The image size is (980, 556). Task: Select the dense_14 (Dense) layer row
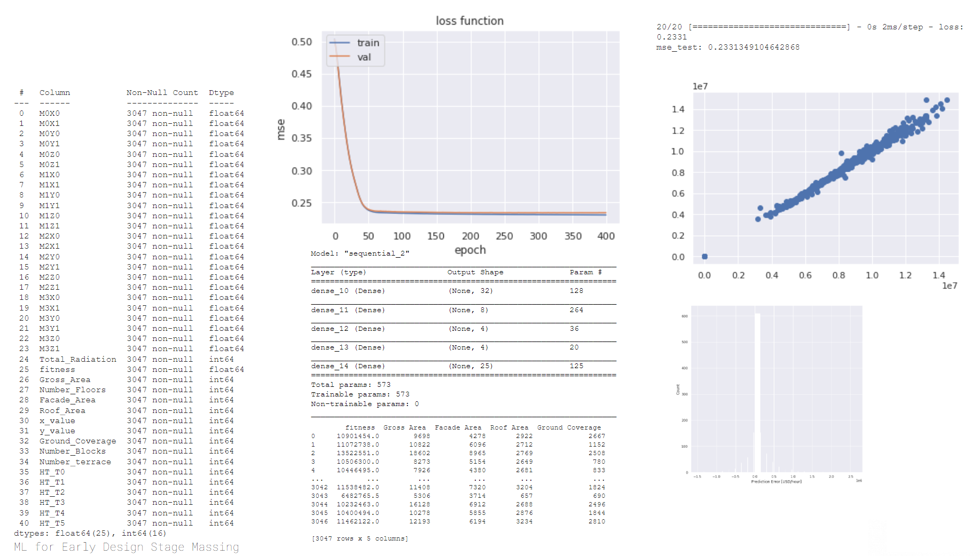click(x=348, y=366)
